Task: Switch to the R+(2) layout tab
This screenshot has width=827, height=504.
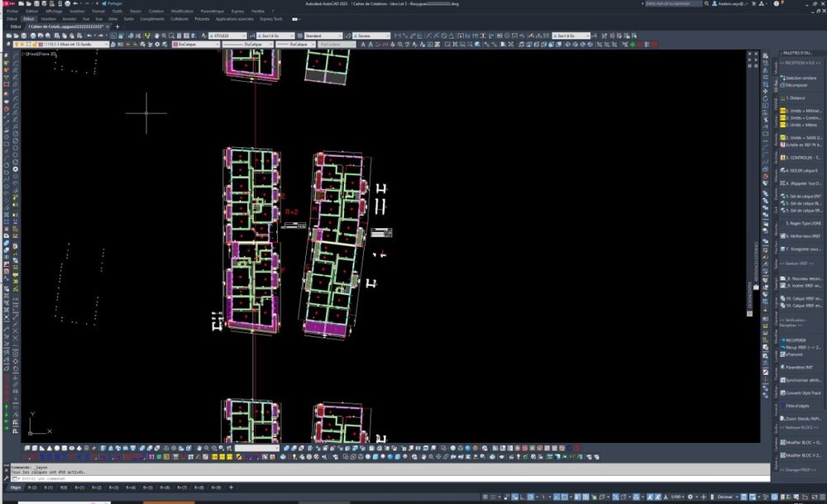Action: (97, 487)
